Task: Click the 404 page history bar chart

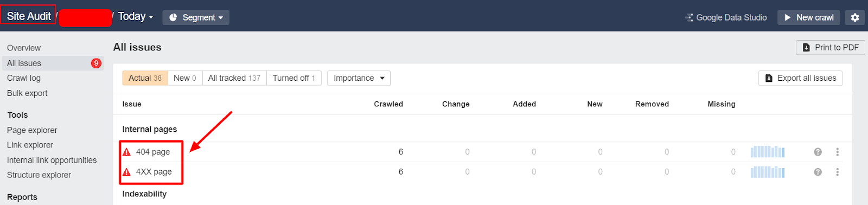Action: (x=768, y=152)
